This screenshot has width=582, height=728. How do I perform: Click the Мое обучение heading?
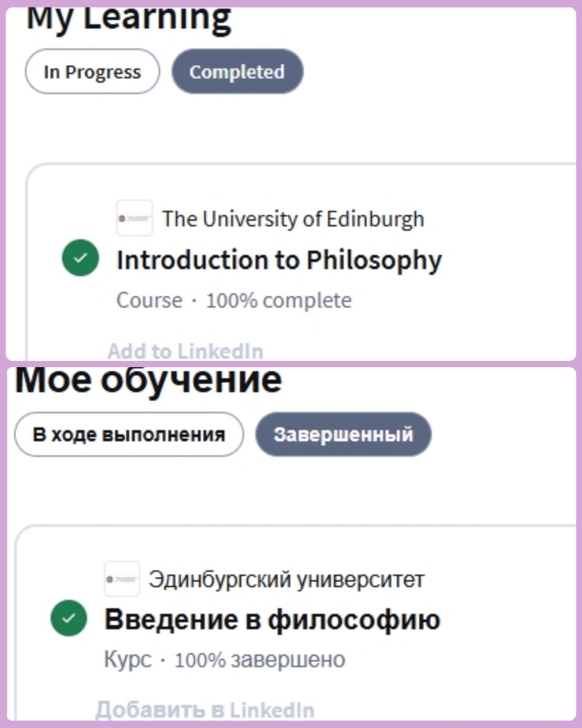click(x=149, y=379)
